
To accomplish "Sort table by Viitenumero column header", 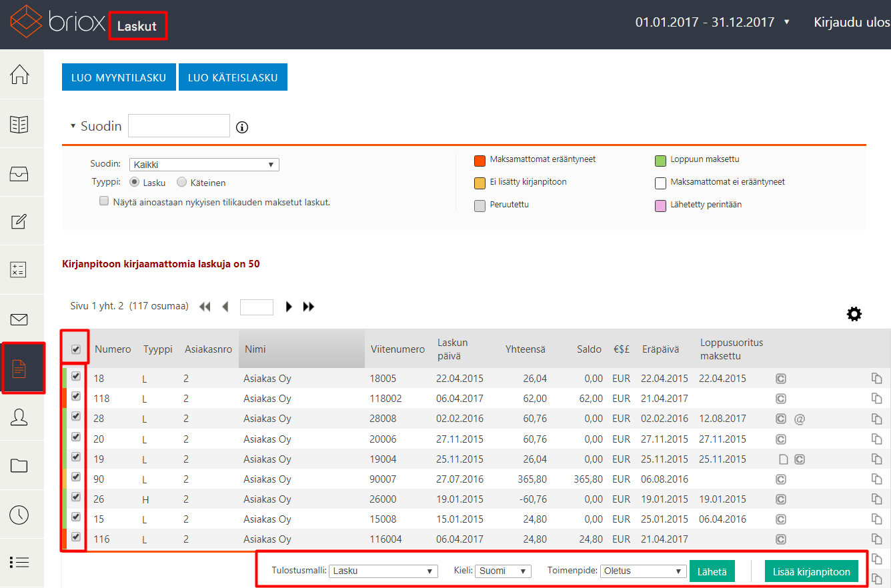I will point(397,349).
